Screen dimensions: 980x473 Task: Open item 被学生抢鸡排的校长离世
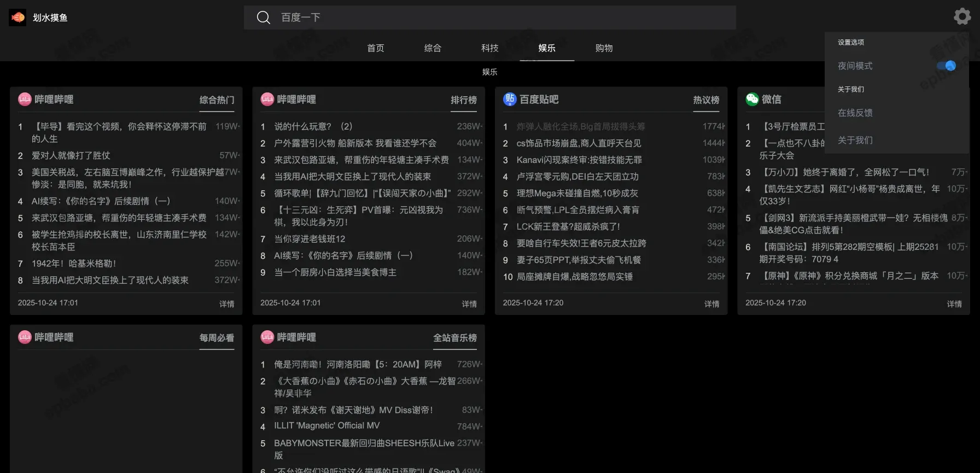pyautogui.click(x=119, y=240)
